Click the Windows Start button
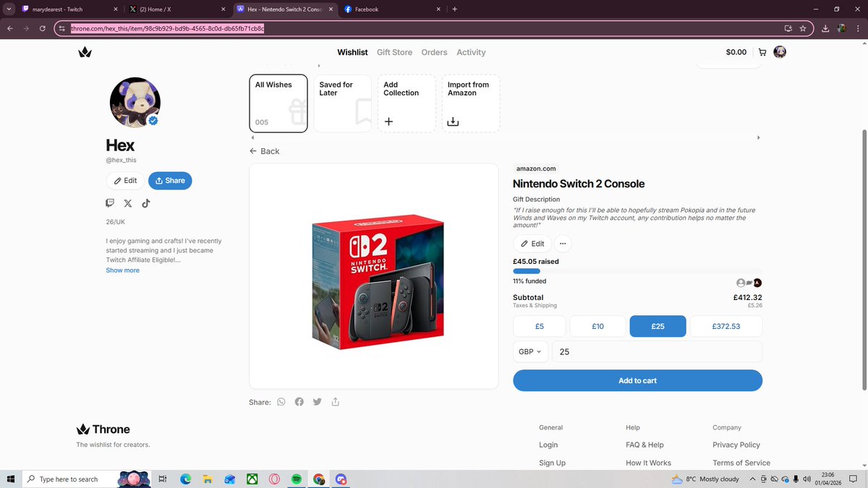The height and width of the screenshot is (488, 868). (x=11, y=479)
